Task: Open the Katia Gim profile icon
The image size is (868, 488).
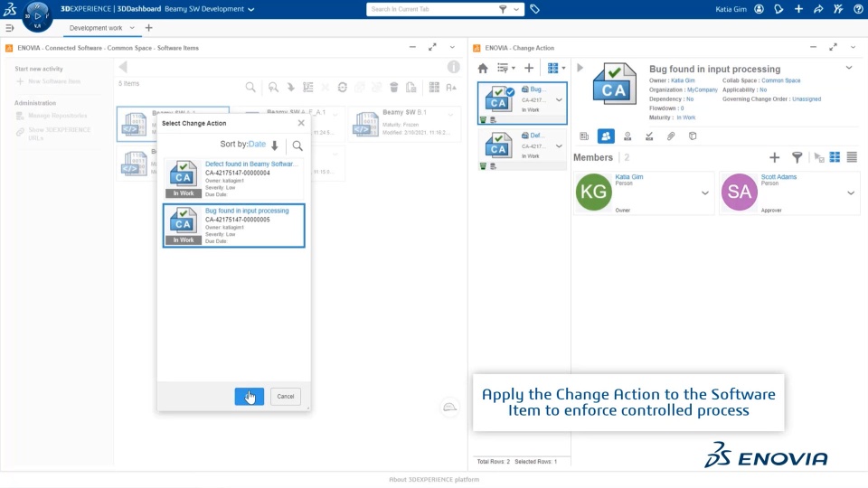Action: pos(759,9)
